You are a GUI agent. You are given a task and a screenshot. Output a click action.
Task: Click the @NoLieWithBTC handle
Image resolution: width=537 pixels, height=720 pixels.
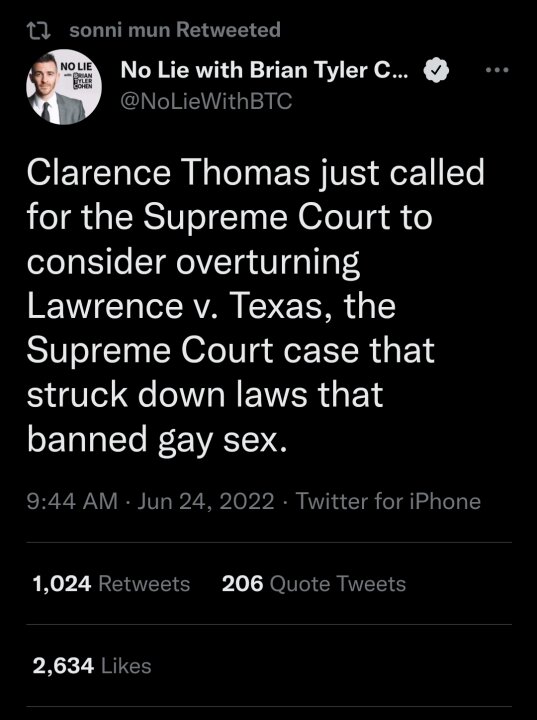click(206, 101)
